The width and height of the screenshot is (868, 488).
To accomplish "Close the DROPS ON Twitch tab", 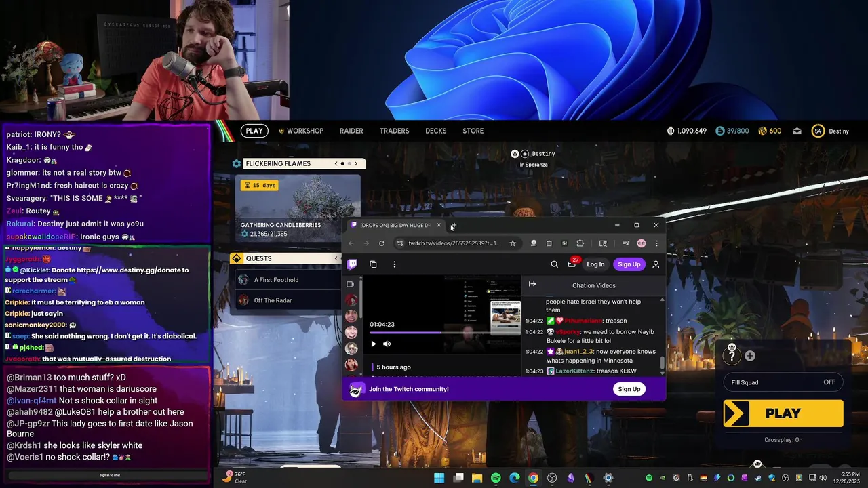I will [x=439, y=225].
